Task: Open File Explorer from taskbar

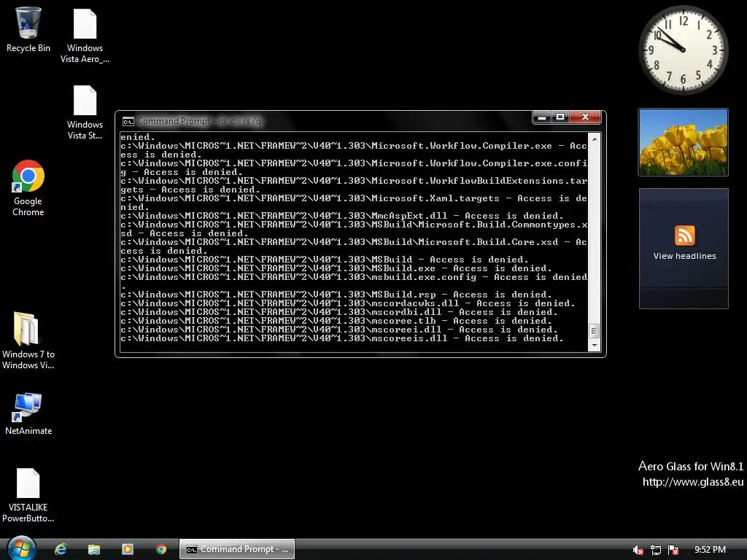Action: [x=94, y=549]
